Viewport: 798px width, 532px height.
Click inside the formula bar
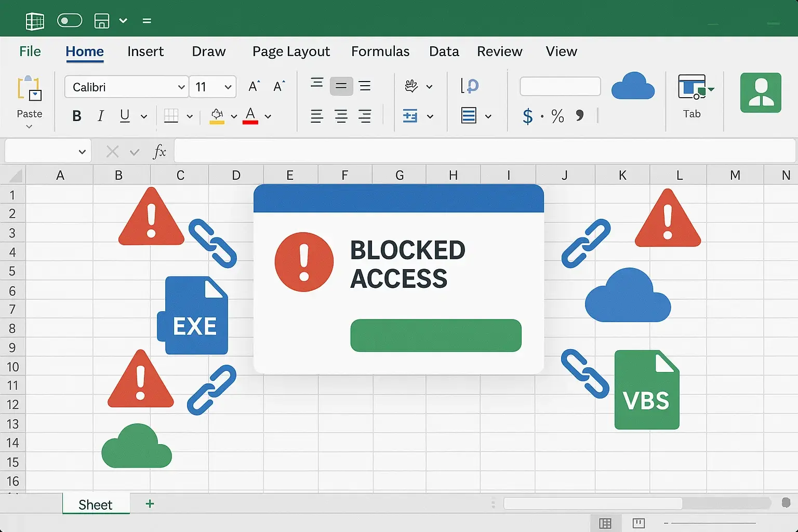click(485, 151)
